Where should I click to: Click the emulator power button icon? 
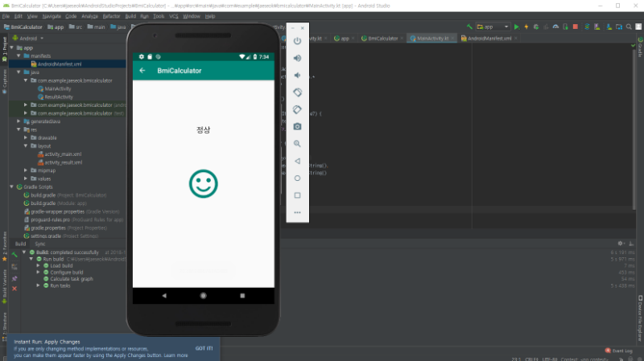pos(297,41)
